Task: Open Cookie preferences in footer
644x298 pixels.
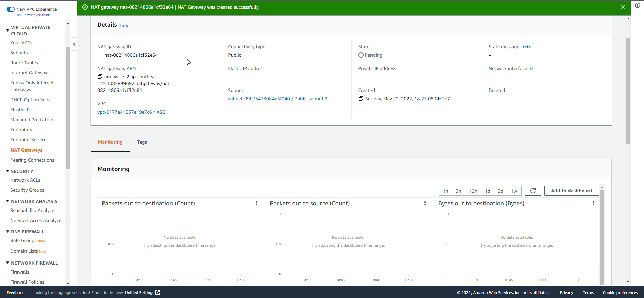Action: (x=620, y=293)
